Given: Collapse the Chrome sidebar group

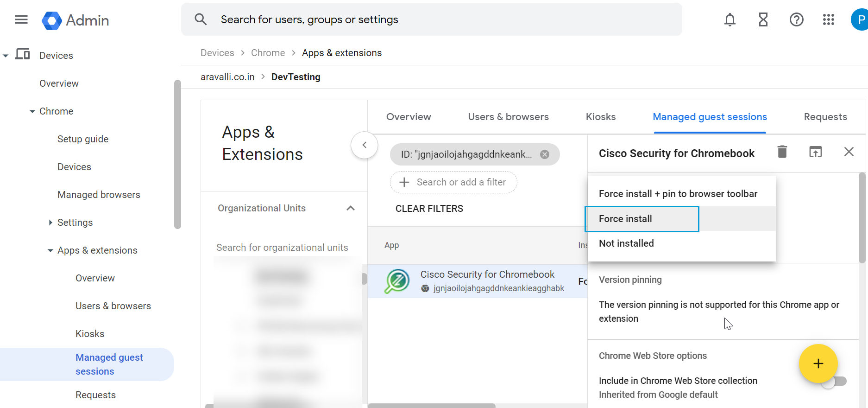Looking at the screenshot, I should pos(32,111).
